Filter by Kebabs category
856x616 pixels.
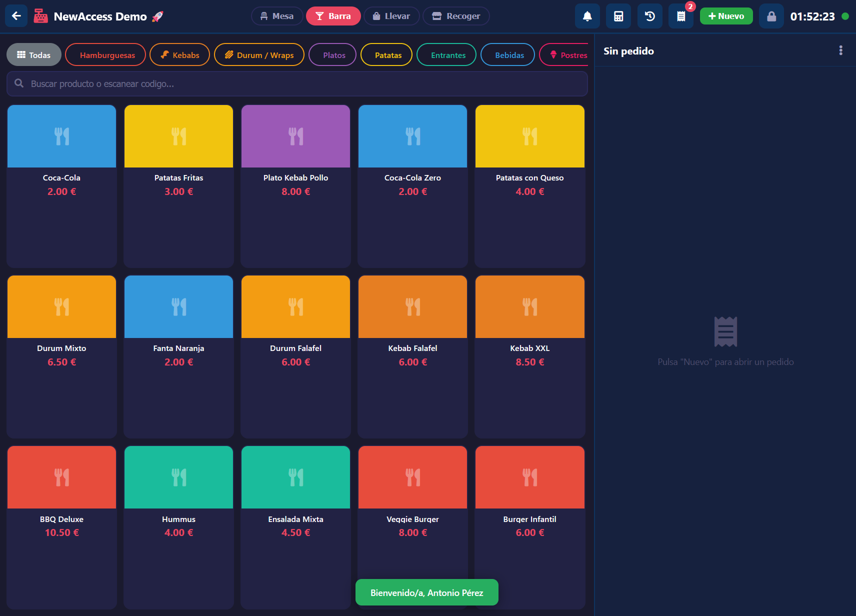[180, 54]
